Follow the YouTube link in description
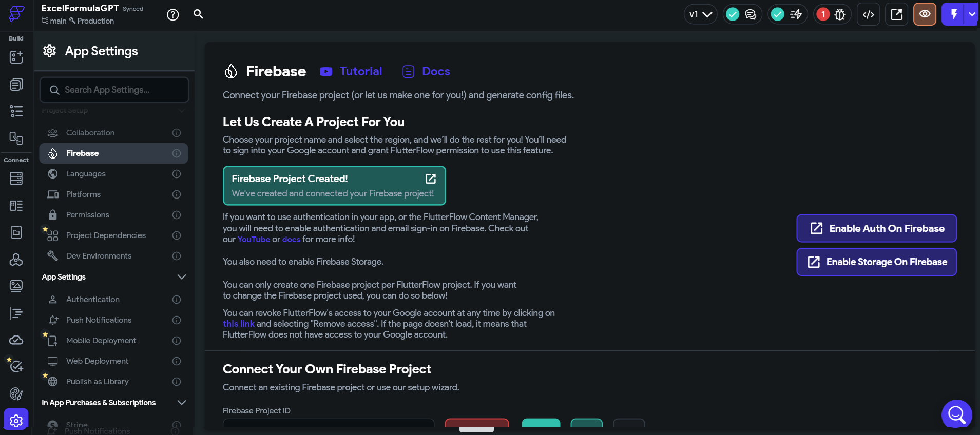The height and width of the screenshot is (435, 980). click(254, 240)
